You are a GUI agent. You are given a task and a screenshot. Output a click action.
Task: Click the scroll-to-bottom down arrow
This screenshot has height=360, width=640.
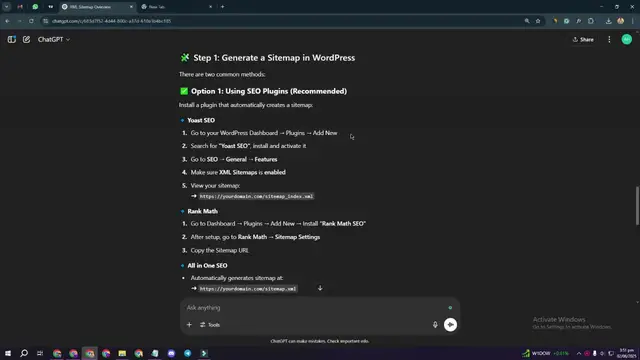pos(320,288)
